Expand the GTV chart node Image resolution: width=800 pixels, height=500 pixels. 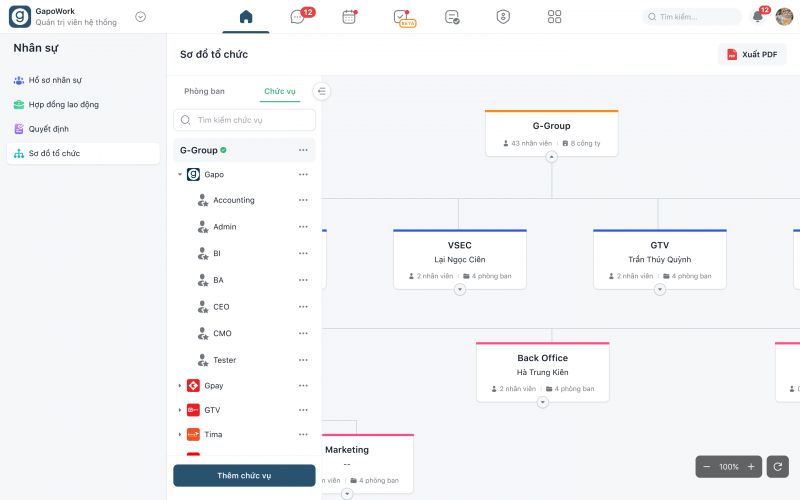coord(660,289)
